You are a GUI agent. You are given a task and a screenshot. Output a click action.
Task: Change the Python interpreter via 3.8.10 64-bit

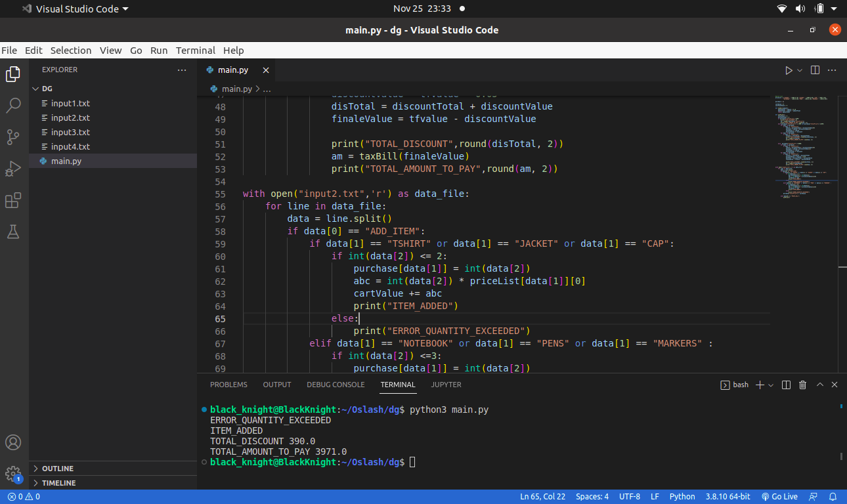[728, 497]
